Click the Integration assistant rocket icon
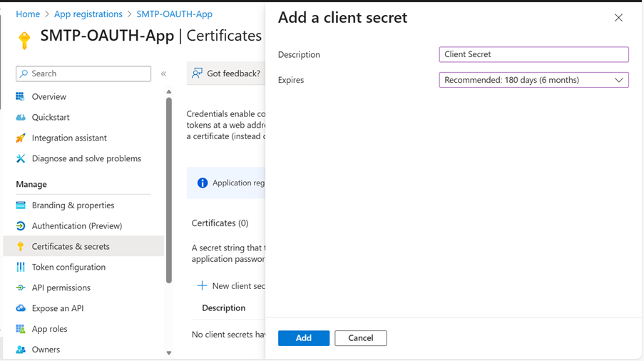The image size is (644, 361). click(21, 138)
